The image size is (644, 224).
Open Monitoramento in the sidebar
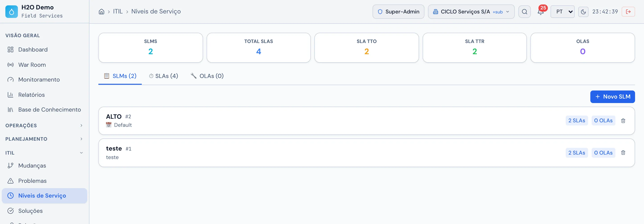44,80
